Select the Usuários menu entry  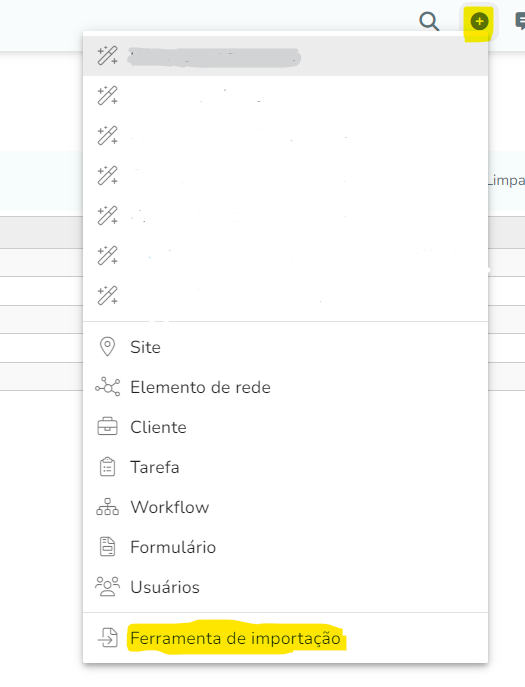point(285,586)
